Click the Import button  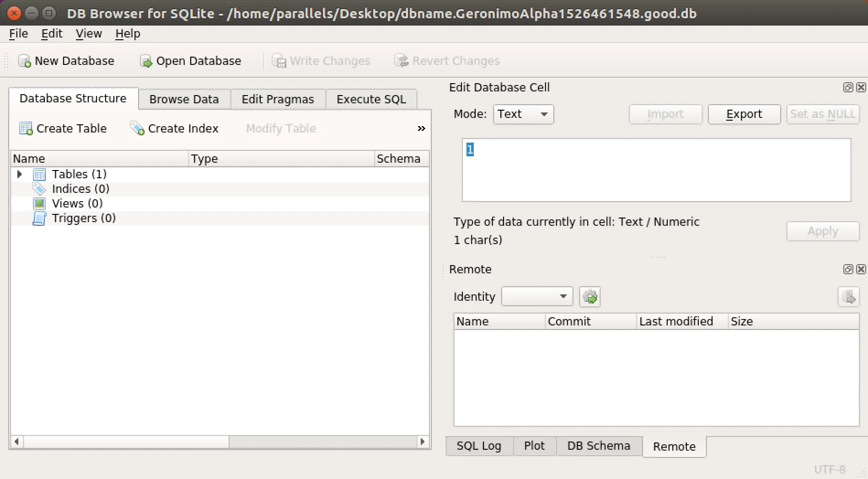coord(665,114)
